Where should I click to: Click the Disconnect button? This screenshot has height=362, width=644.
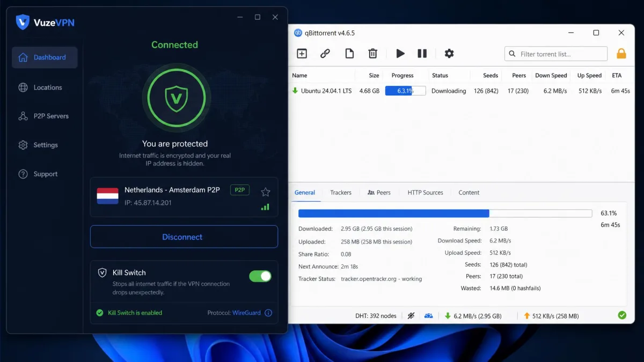(x=184, y=237)
